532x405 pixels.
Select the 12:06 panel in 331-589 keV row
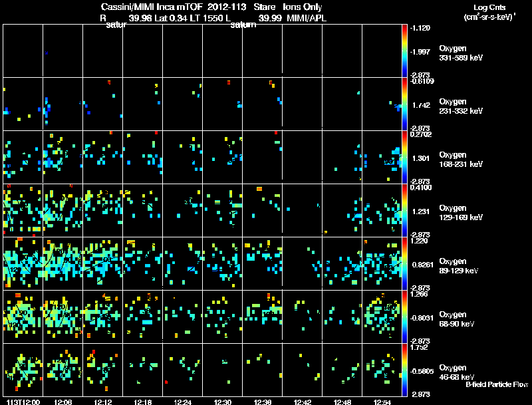coord(63,51)
